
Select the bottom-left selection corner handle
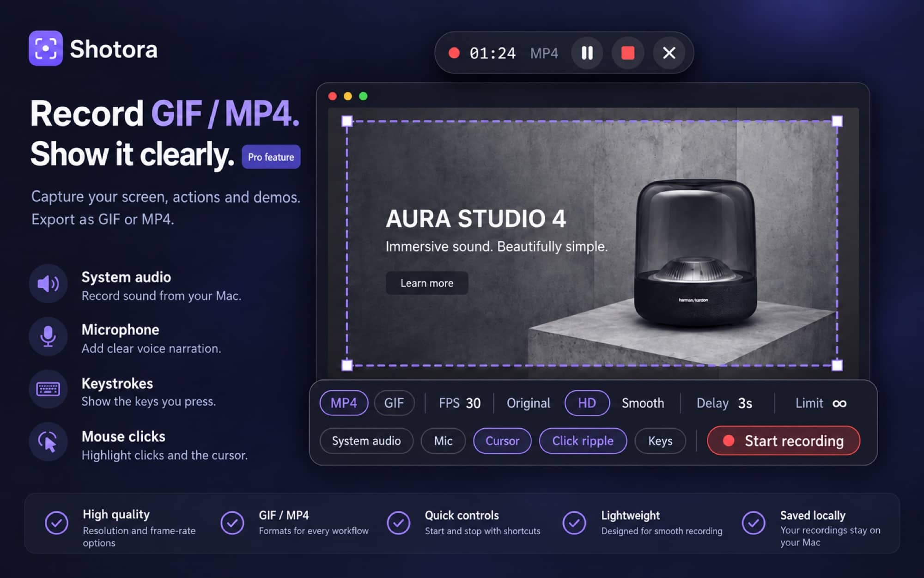347,365
